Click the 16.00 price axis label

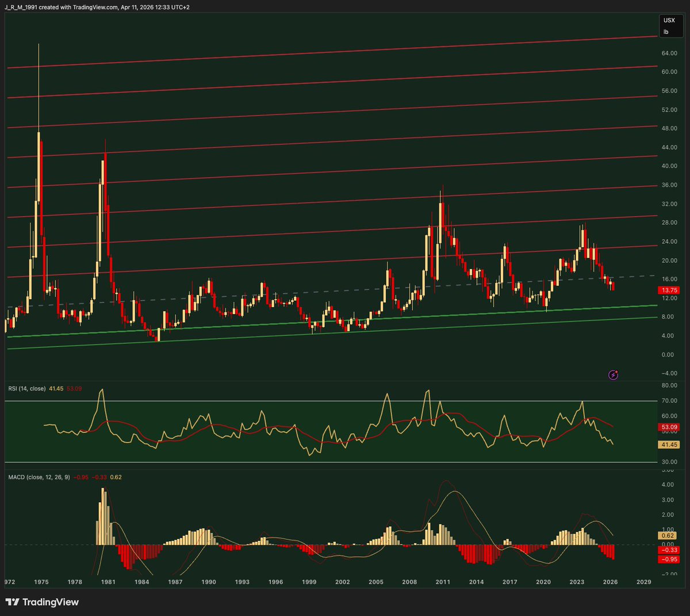point(669,280)
